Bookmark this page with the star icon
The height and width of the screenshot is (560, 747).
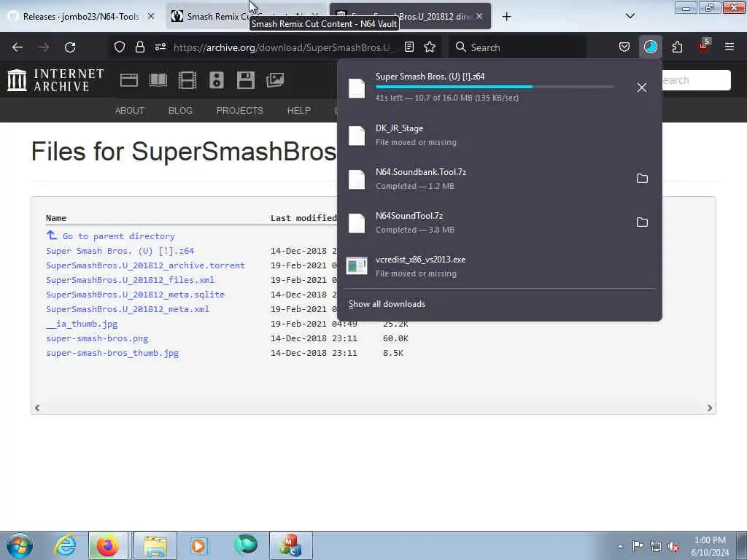point(430,47)
